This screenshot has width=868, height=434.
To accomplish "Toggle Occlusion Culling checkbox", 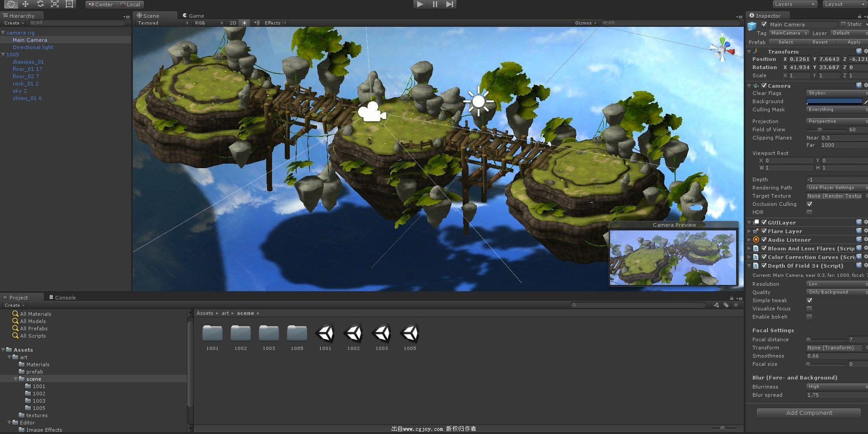I will pyautogui.click(x=809, y=204).
